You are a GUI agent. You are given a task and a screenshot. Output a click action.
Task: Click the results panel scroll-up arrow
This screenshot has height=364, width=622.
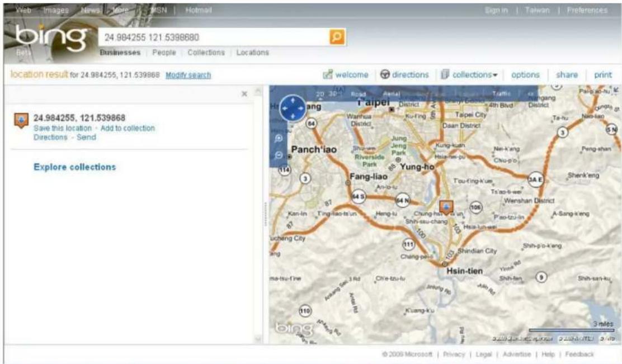pyautogui.click(x=258, y=91)
